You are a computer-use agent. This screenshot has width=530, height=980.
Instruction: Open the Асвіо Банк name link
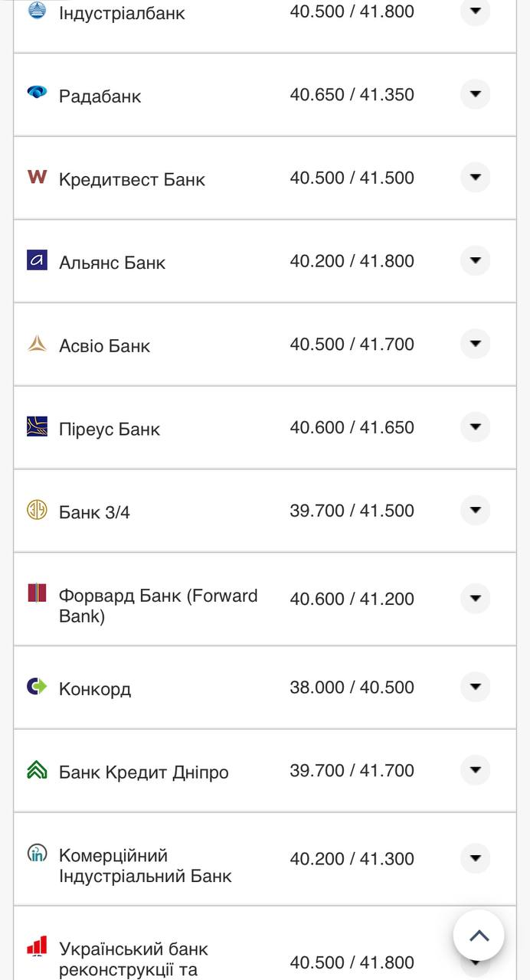pos(104,346)
